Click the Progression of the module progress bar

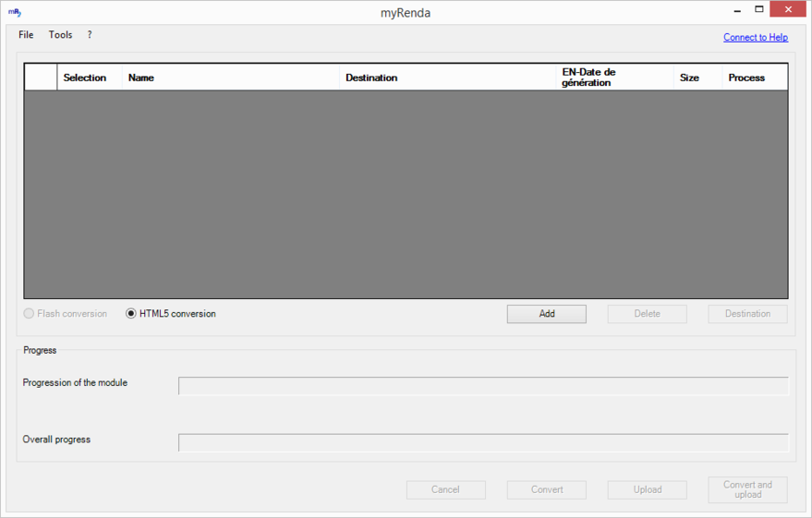[x=483, y=386]
